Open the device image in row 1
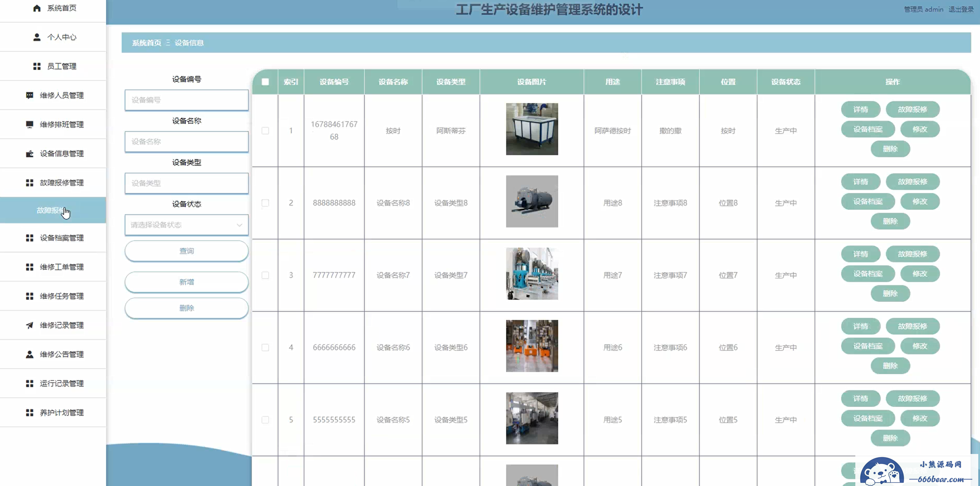This screenshot has width=980, height=486. (532, 129)
